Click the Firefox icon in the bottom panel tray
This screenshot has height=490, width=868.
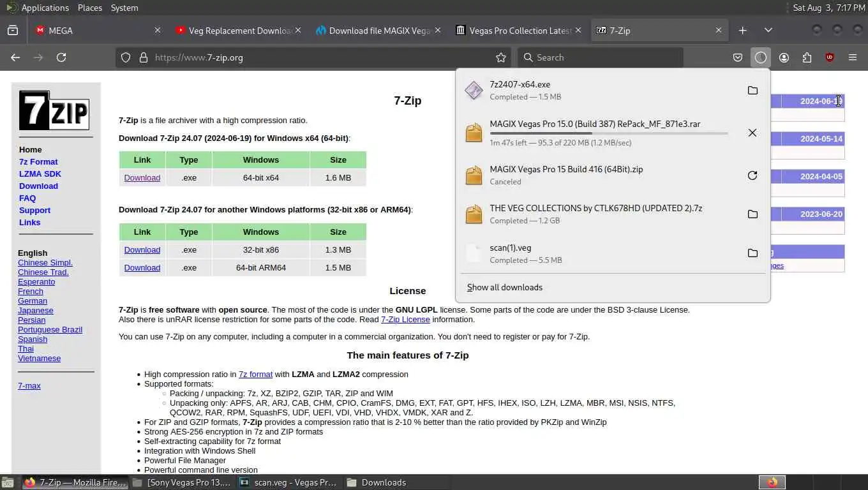pyautogui.click(x=772, y=482)
